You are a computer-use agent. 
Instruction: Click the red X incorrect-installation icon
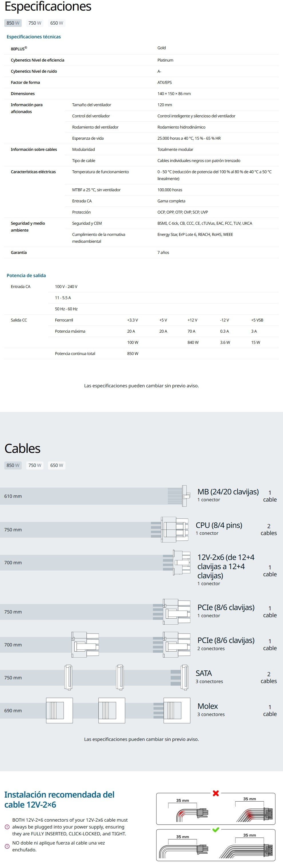pos(216,793)
